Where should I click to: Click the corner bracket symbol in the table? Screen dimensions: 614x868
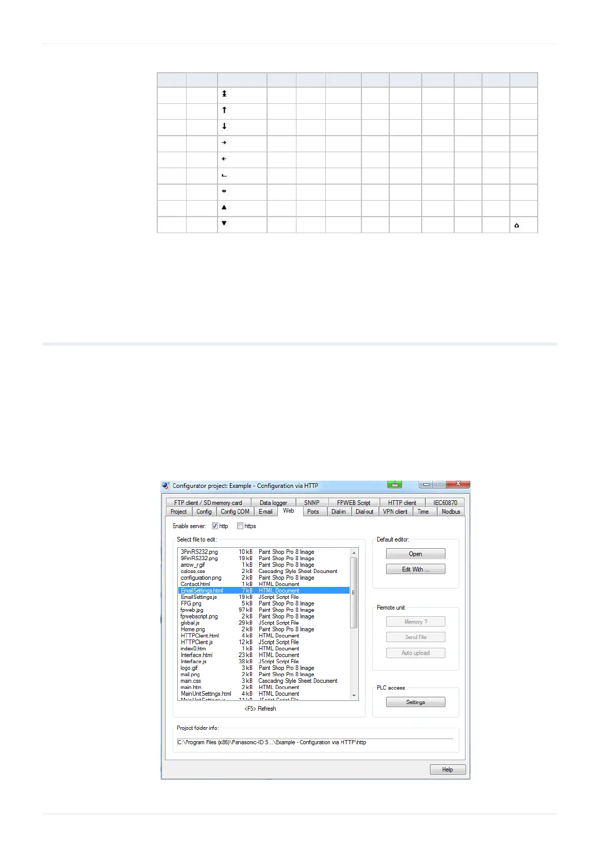pyautogui.click(x=224, y=175)
